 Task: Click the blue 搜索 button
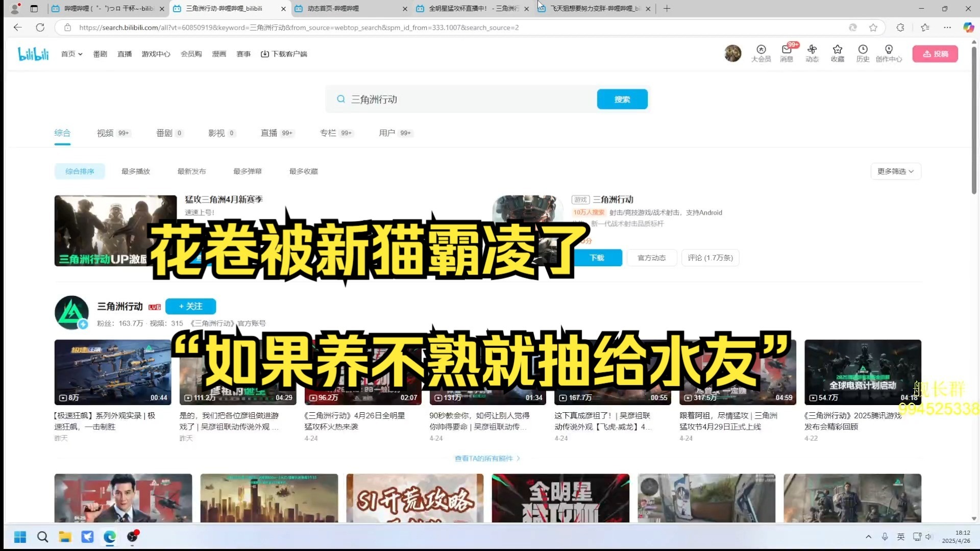(622, 99)
